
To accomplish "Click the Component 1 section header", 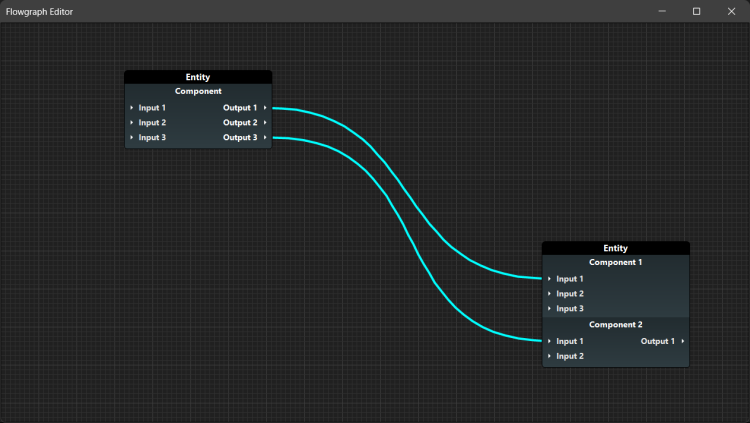I will pyautogui.click(x=616, y=263).
